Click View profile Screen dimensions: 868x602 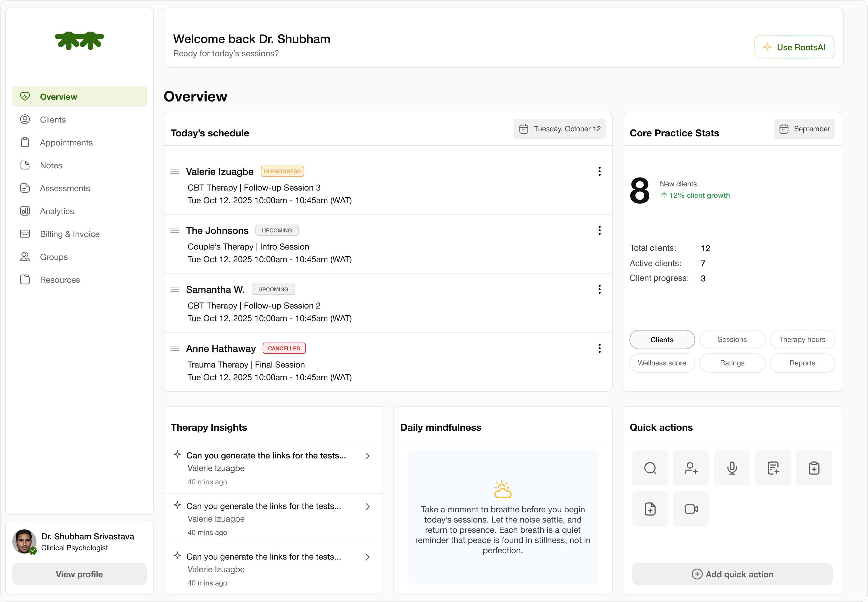[x=79, y=574]
